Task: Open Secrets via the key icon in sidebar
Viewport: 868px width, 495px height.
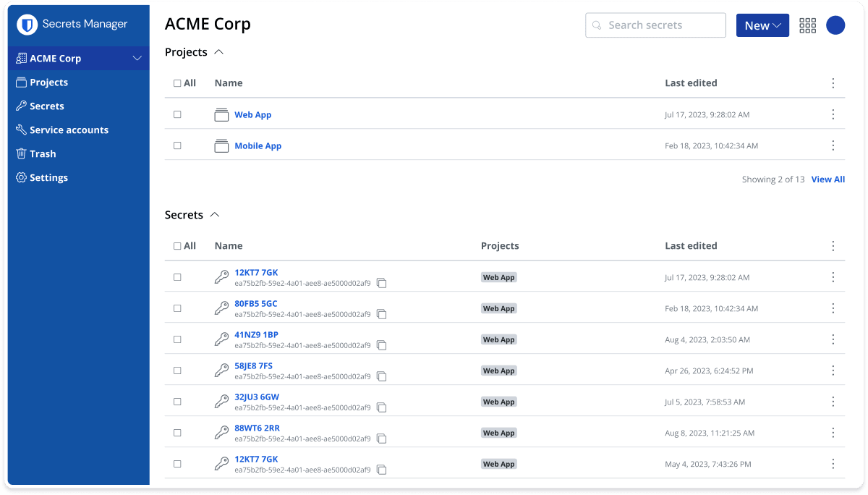Action: pyautogui.click(x=22, y=106)
